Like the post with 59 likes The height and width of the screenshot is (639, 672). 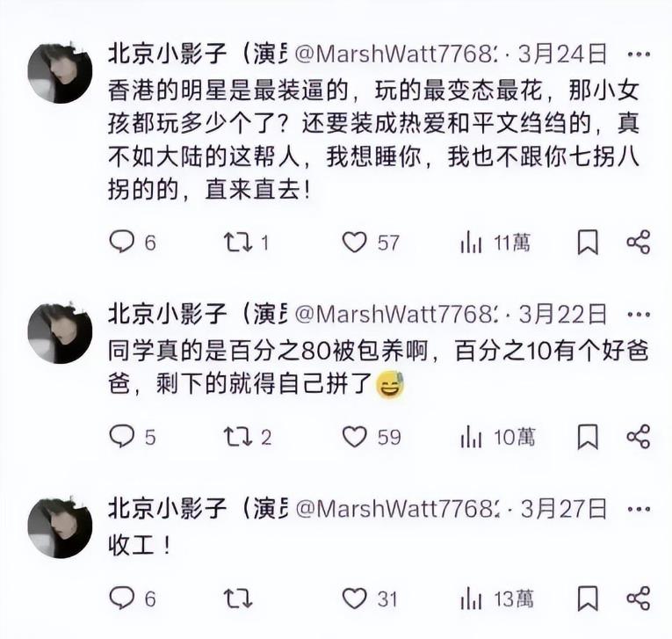point(372,437)
